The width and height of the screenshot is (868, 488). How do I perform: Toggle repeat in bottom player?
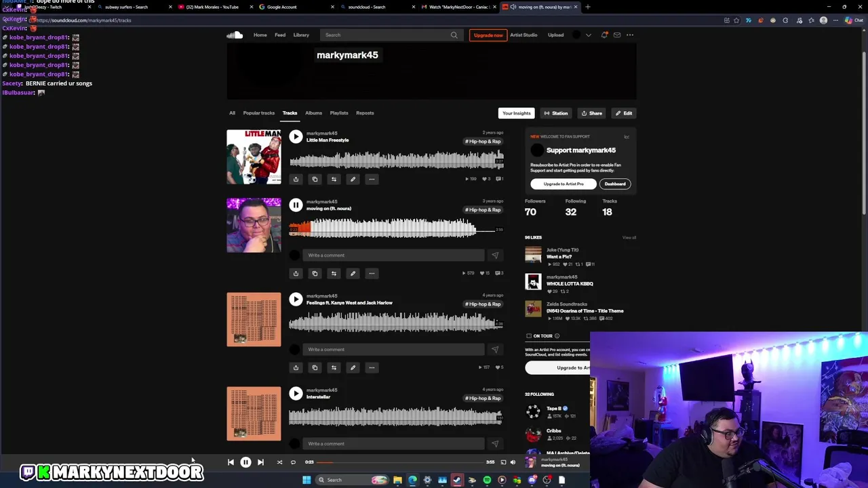coord(293,462)
